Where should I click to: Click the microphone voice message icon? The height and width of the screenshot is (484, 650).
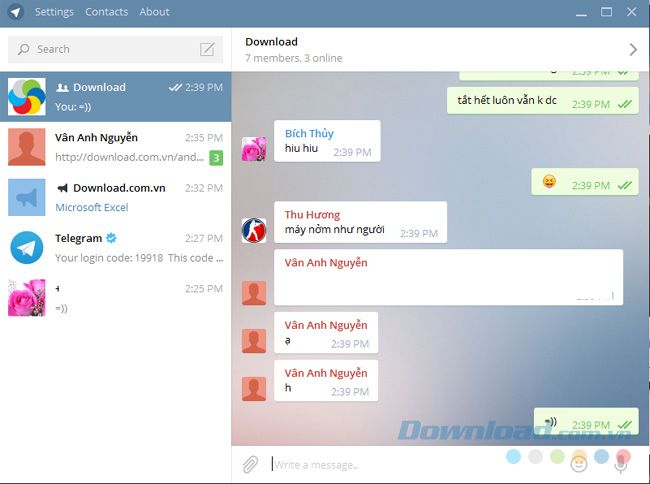pos(621,462)
